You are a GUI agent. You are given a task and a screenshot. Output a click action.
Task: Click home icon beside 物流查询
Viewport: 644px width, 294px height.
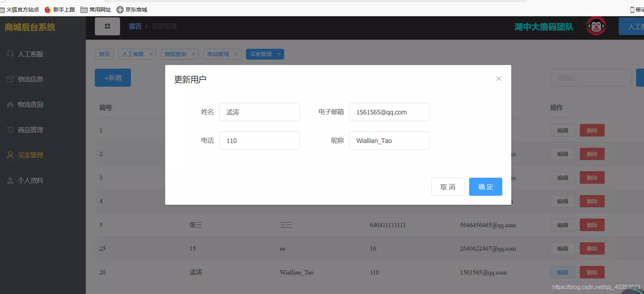pyautogui.click(x=10, y=104)
